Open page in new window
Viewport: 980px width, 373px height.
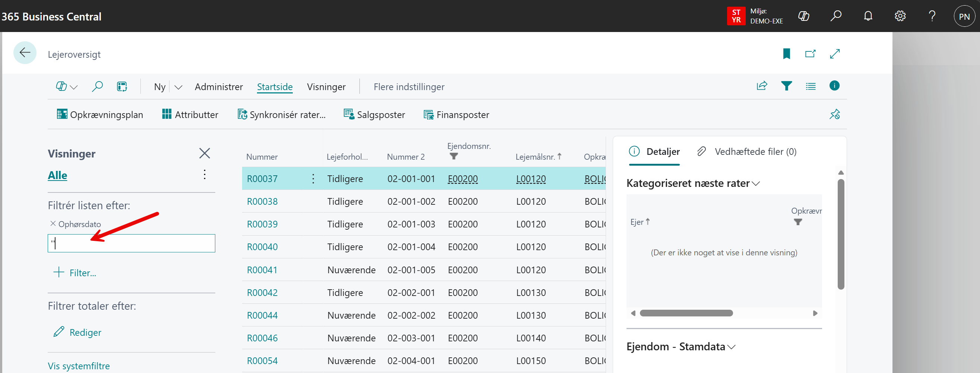click(x=810, y=54)
